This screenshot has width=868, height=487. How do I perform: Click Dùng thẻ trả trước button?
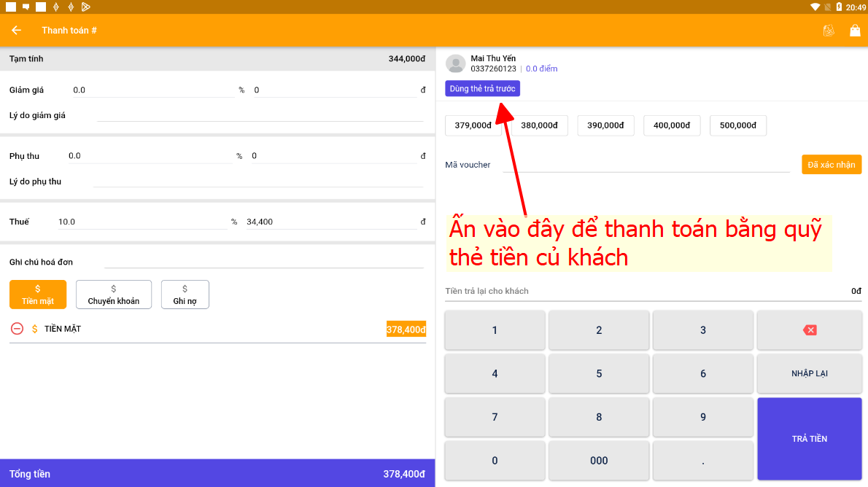click(482, 89)
